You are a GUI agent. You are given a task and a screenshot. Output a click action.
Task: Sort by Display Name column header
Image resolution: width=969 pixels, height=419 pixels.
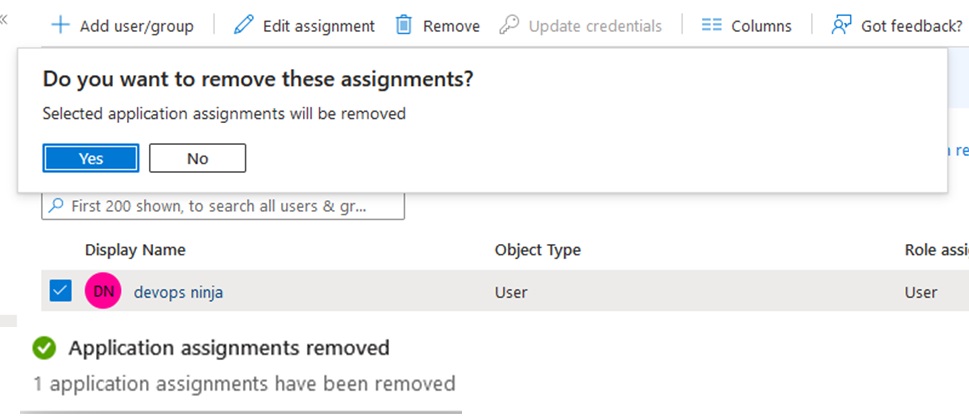135,250
